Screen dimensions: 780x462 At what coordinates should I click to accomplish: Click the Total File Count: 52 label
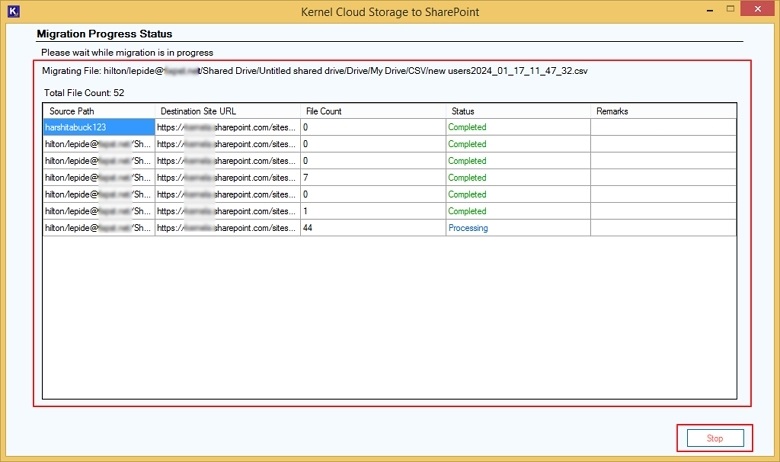[84, 93]
